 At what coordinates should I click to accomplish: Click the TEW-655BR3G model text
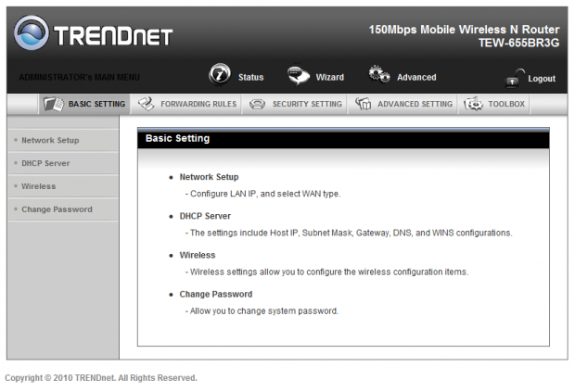click(519, 43)
